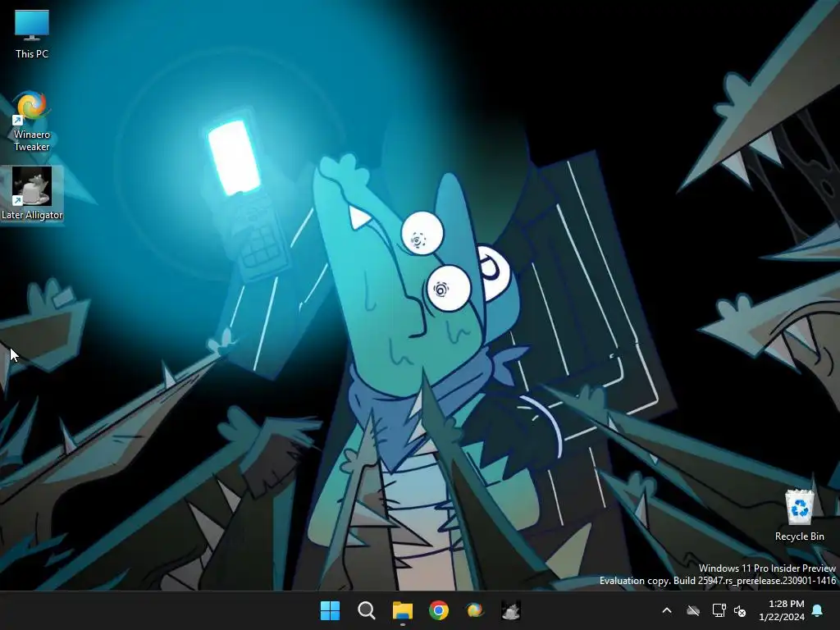
Task: Open the notifications bell icon
Action: click(x=818, y=610)
